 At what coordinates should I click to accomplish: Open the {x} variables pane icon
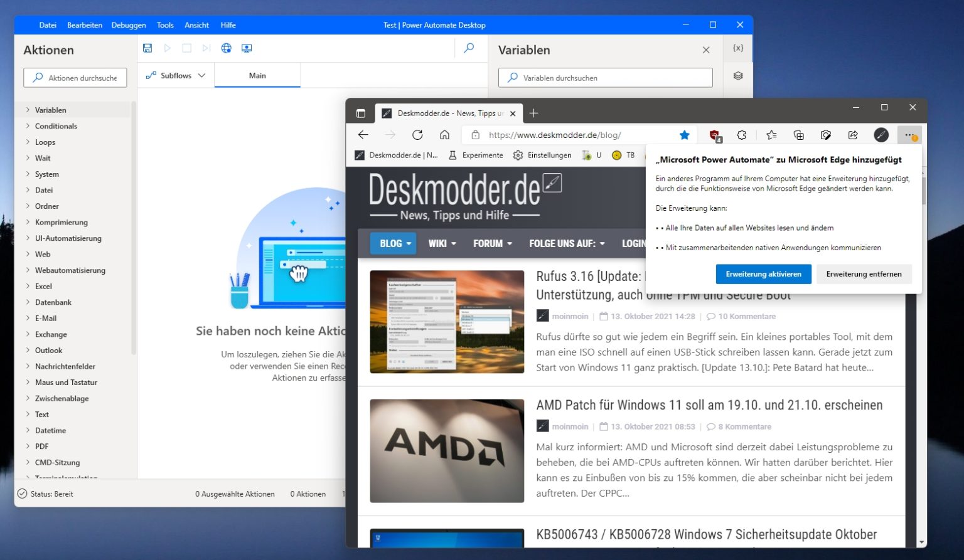(x=739, y=48)
